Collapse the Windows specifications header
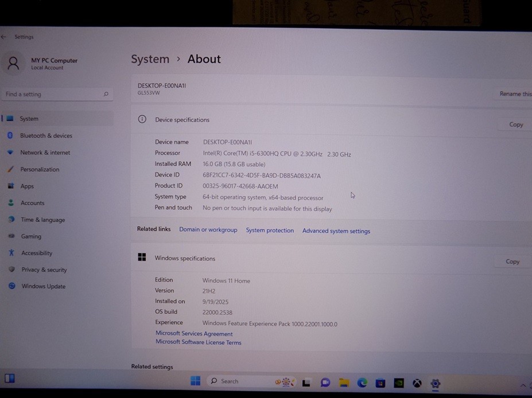The height and width of the screenshot is (398, 532). 331,259
